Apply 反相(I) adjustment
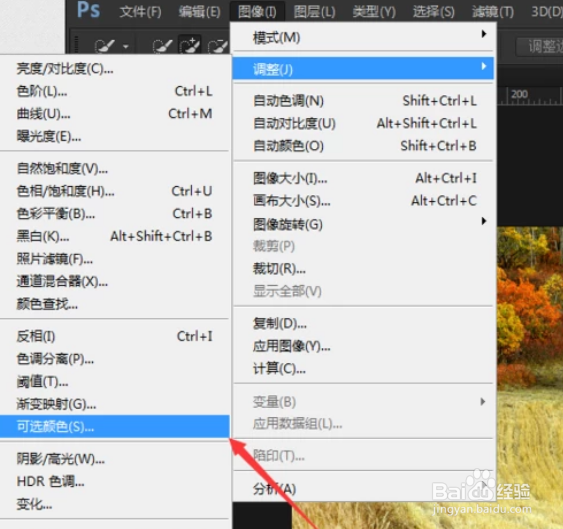The width and height of the screenshot is (563, 529). [x=114, y=336]
